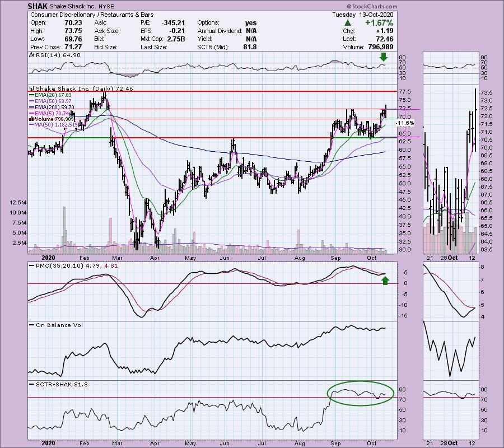Click the 12.5M volume axis label

(x=18, y=203)
